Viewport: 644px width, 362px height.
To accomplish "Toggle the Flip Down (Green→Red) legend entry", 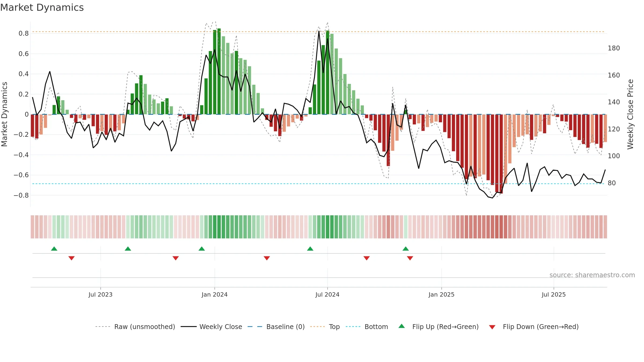I will pos(533,327).
